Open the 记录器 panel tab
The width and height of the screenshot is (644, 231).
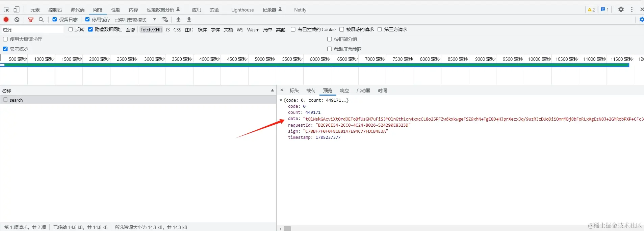point(272,10)
